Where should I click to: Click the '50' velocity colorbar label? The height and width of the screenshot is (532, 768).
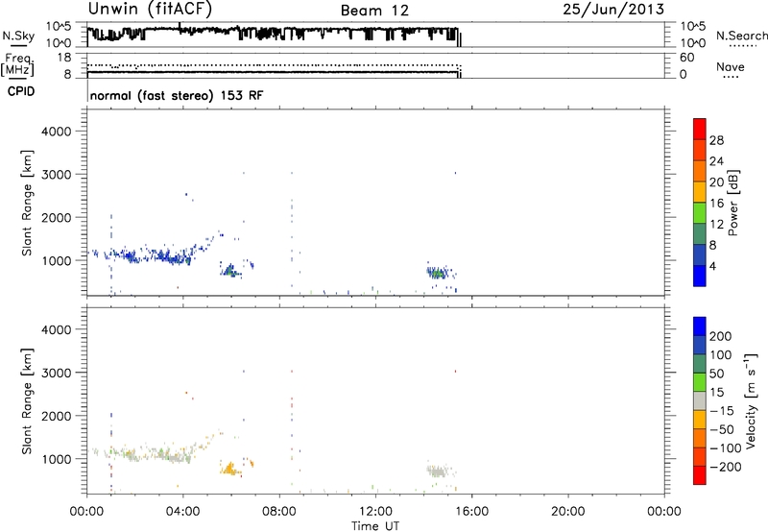[716, 374]
